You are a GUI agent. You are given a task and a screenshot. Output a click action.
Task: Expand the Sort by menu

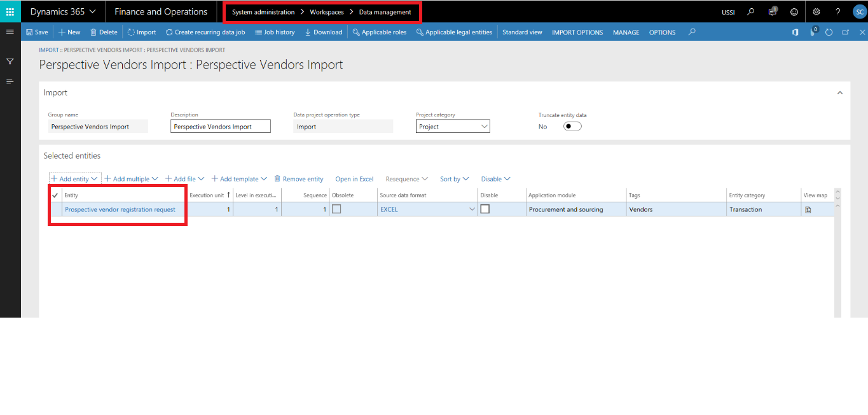tap(454, 179)
